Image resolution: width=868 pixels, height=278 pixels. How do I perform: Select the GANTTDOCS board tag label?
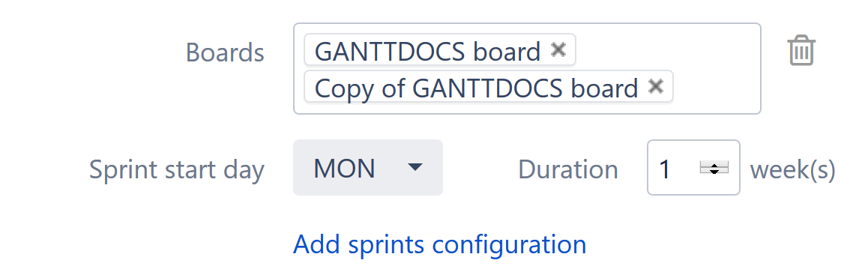tap(427, 51)
